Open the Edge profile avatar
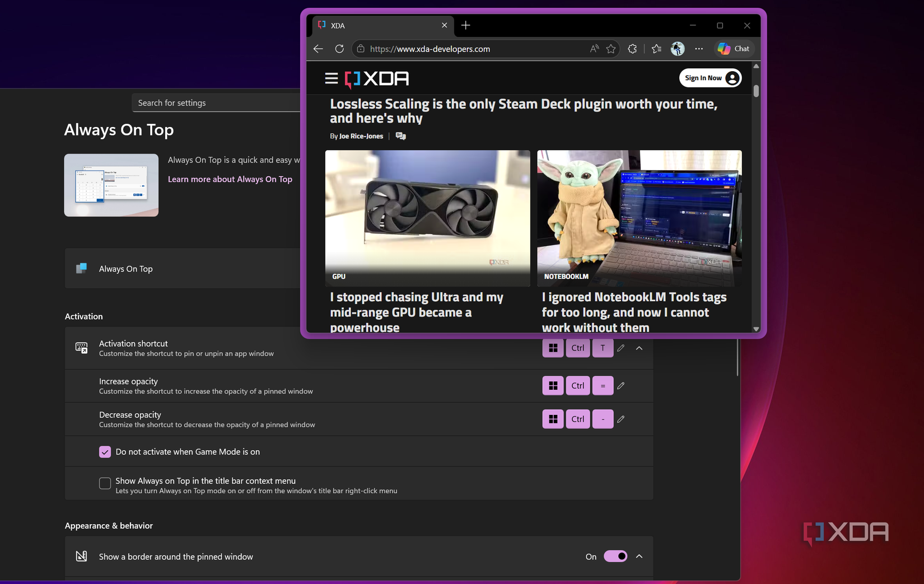The width and height of the screenshot is (924, 584). pyautogui.click(x=678, y=49)
